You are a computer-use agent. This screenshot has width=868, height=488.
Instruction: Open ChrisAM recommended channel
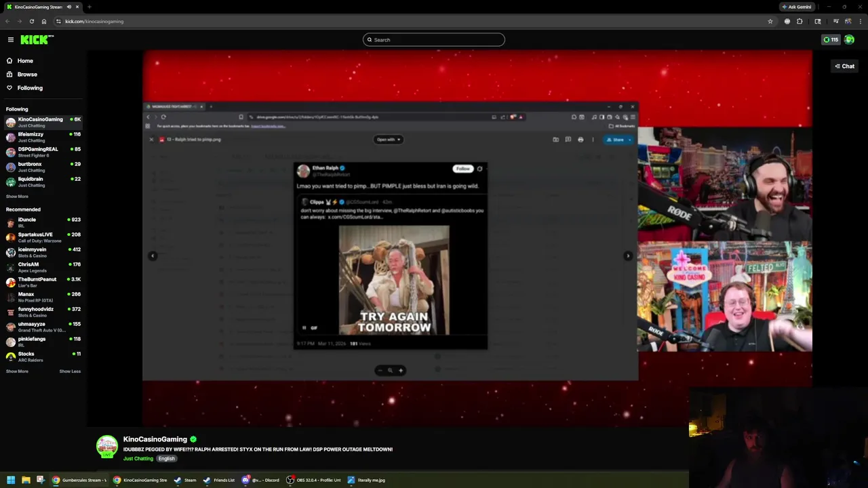[x=43, y=267]
